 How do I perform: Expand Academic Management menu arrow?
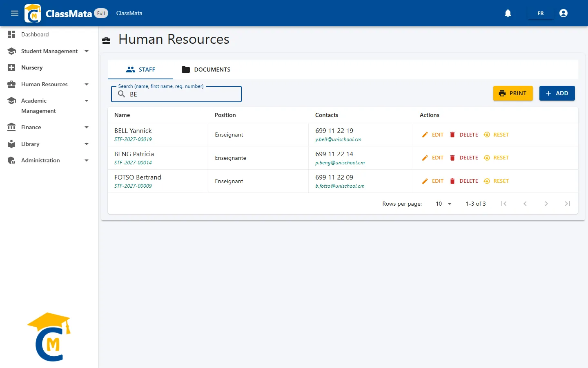pyautogui.click(x=87, y=101)
